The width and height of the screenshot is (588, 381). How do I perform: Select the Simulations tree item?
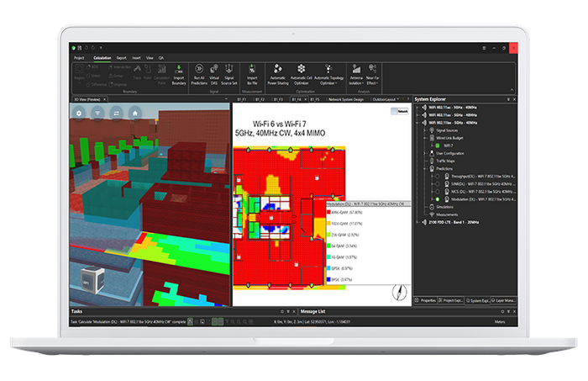pos(444,207)
